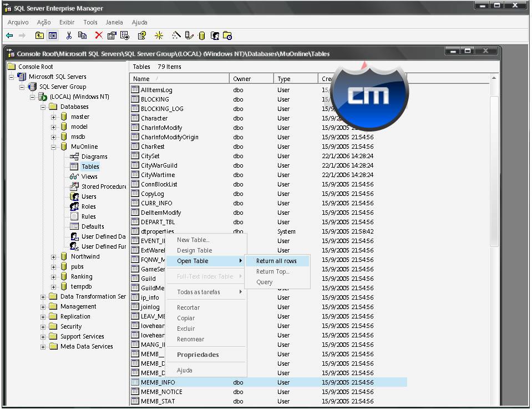Open the Ajuda menu in menu bar

[139, 22]
